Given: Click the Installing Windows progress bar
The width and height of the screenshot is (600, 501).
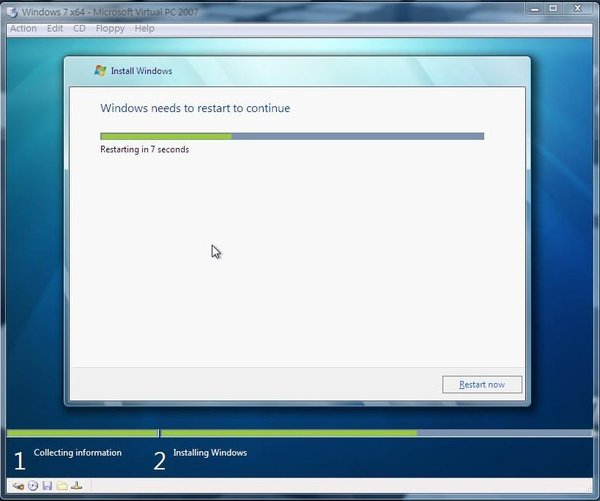Looking at the screenshot, I should point(376,433).
